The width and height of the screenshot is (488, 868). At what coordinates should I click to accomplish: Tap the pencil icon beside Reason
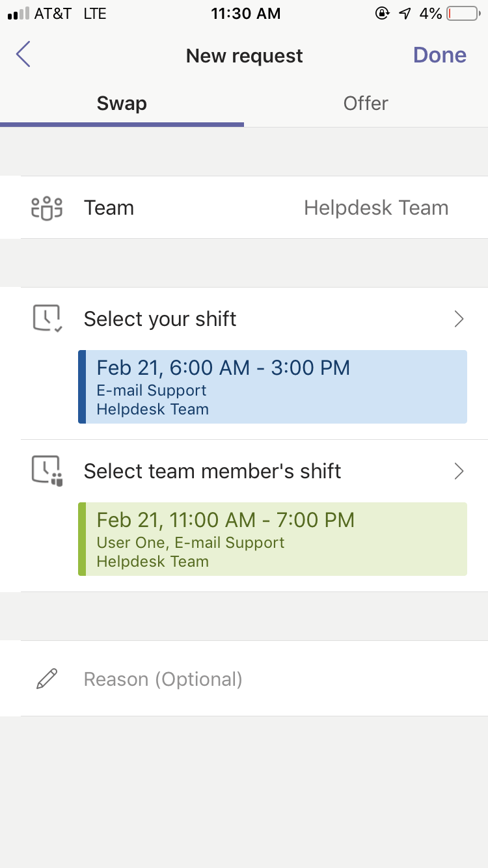click(47, 679)
